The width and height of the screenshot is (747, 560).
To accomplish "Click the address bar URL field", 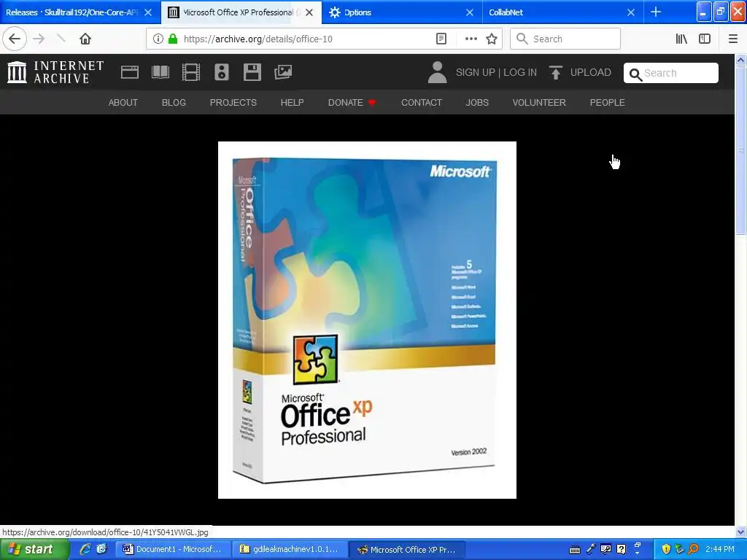I will coord(305,39).
